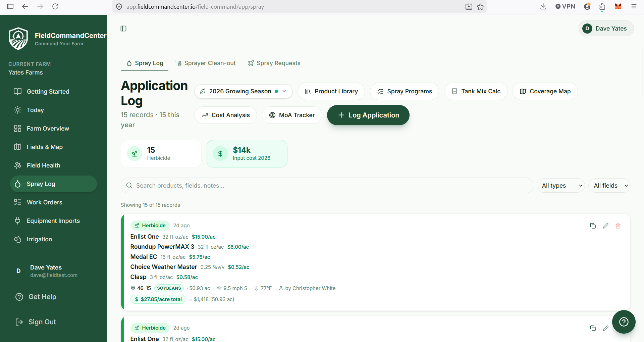
Task: View the Coverage Map
Action: [545, 91]
